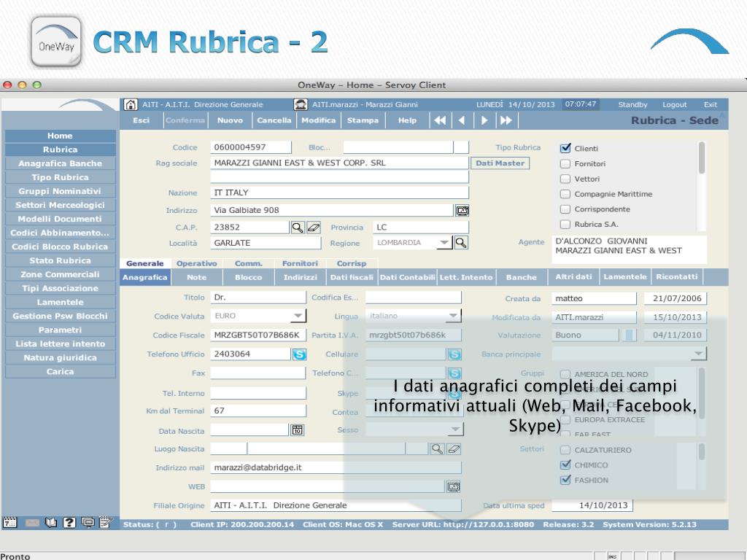Click the calendar icon in bottom-left status bar
Screen dimensions: 747x560
point(9,522)
